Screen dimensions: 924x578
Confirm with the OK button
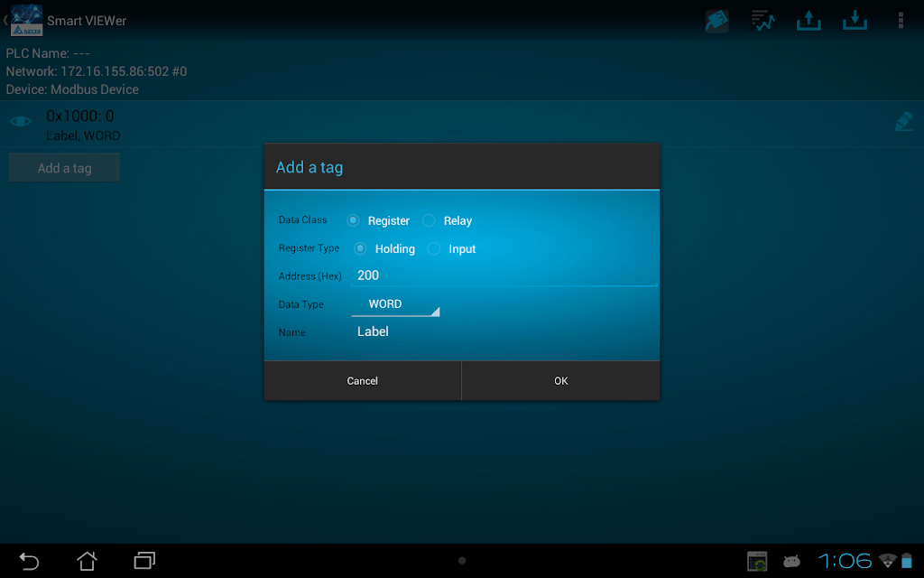[x=561, y=381]
